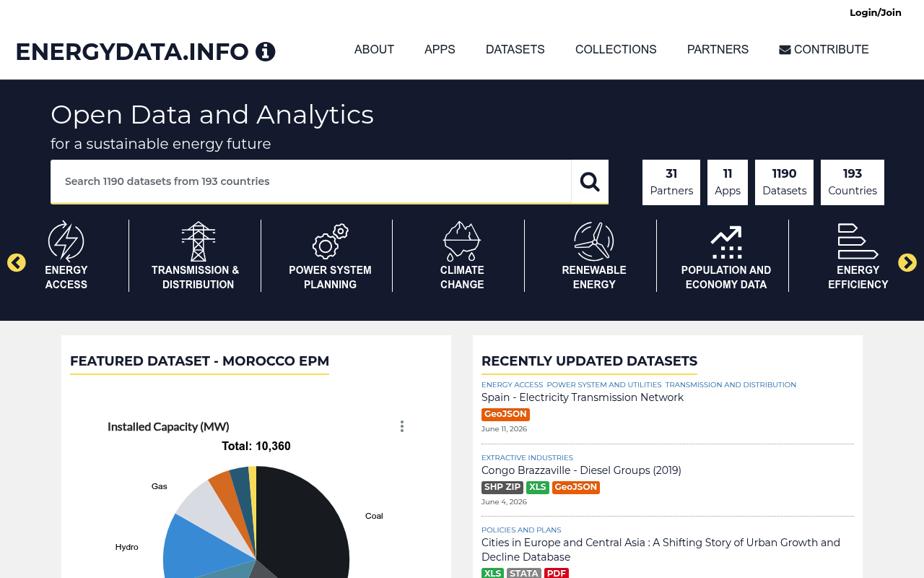Open Cities in Europe and Central Asia dataset
924x578 pixels.
pos(661,550)
